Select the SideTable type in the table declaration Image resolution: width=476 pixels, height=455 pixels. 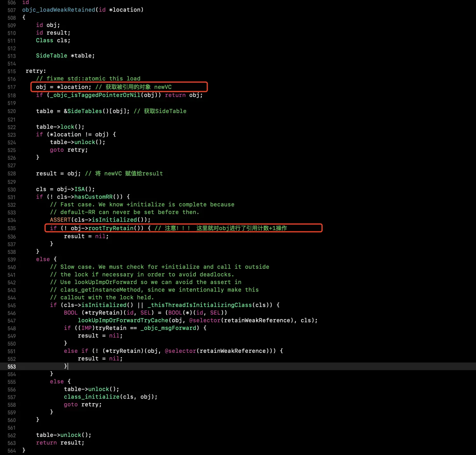tap(51, 56)
